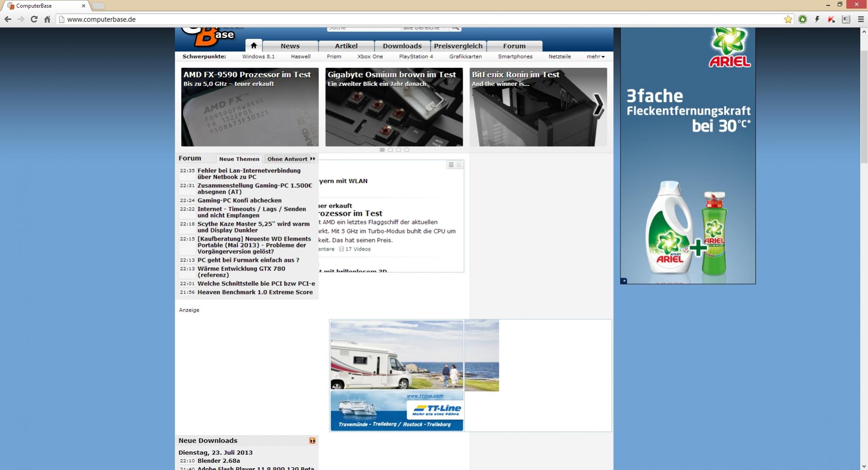Open the Chrome hamburger menu

[860, 19]
